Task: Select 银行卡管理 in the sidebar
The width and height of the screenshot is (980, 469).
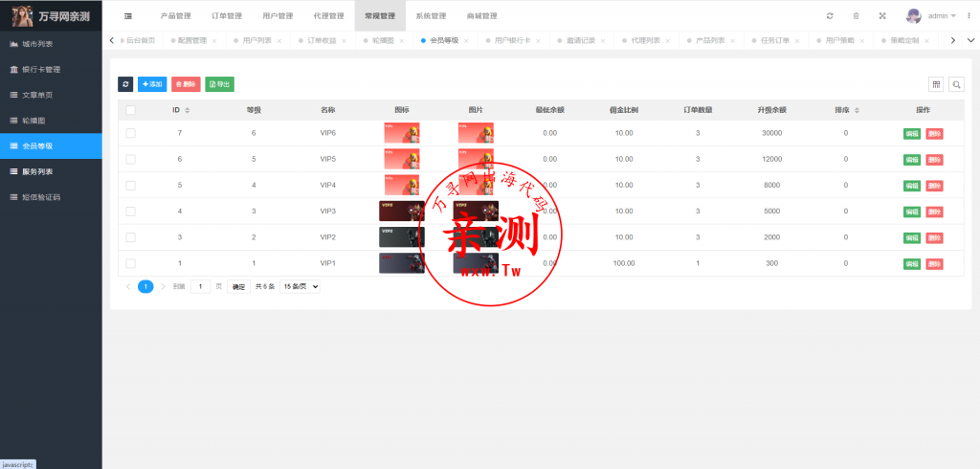Action: (51, 70)
